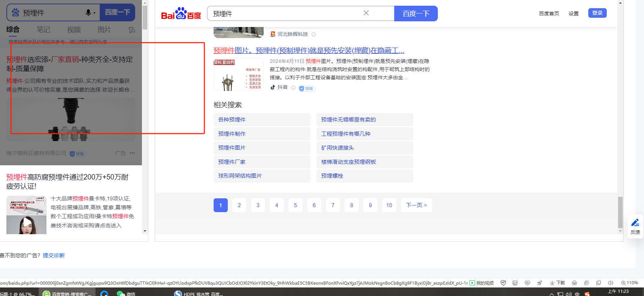The height and width of the screenshot is (296, 644).
Task: Click the IE compatibility mode icon in status bar
Action: [x=587, y=283]
